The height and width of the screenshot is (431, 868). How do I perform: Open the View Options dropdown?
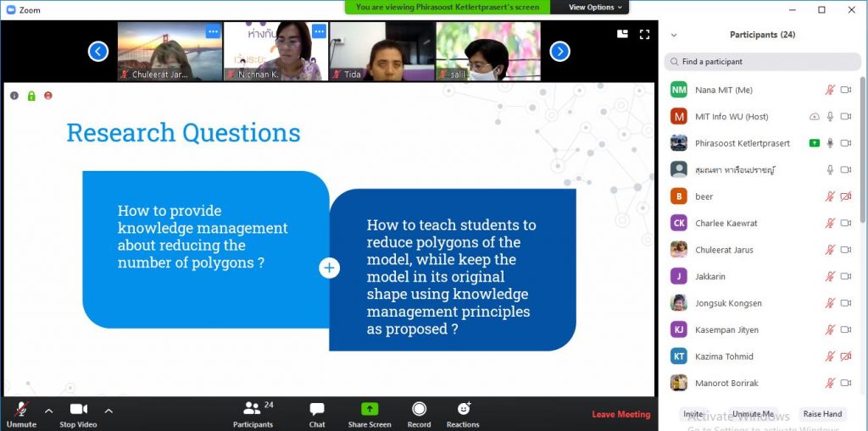point(596,7)
